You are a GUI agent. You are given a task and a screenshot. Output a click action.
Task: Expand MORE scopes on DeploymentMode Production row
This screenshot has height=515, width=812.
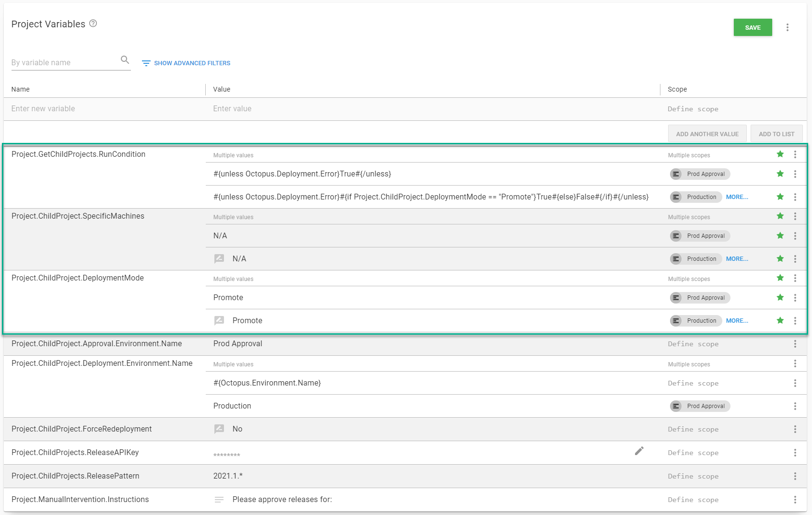tap(737, 321)
